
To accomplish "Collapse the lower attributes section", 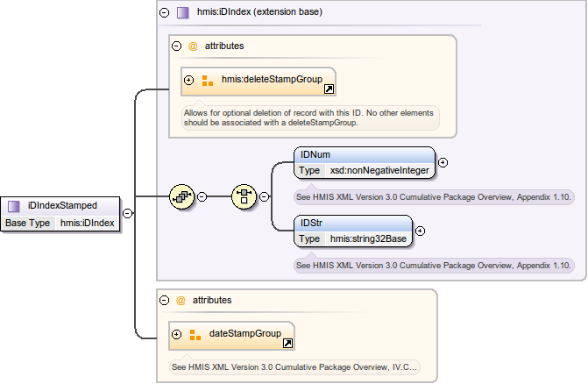I will 164,300.
